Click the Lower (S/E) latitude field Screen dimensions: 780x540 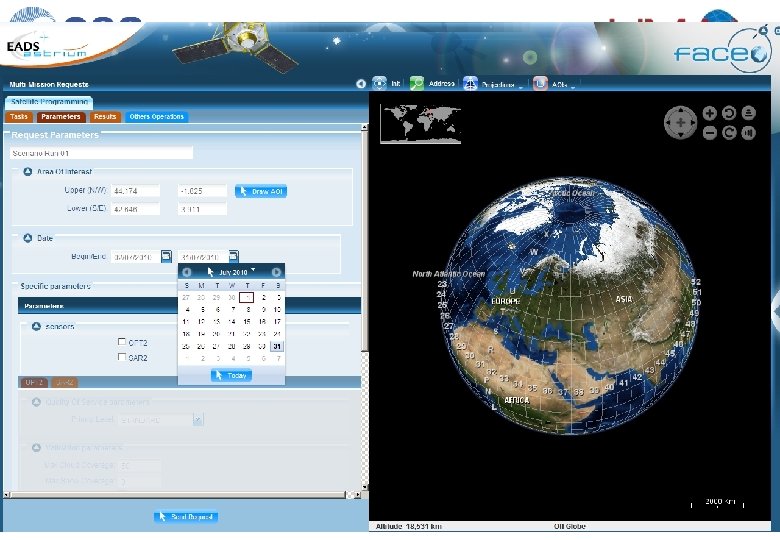click(135, 209)
